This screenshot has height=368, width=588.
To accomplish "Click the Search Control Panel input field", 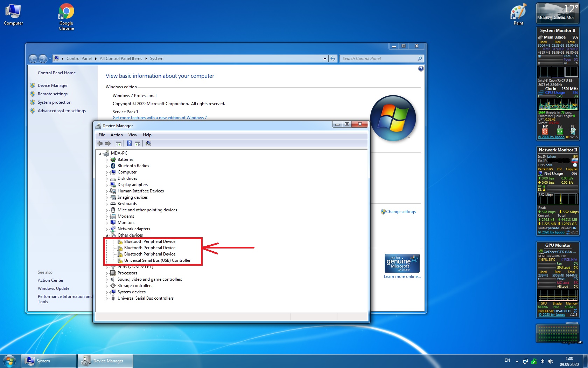I will coord(381,59).
